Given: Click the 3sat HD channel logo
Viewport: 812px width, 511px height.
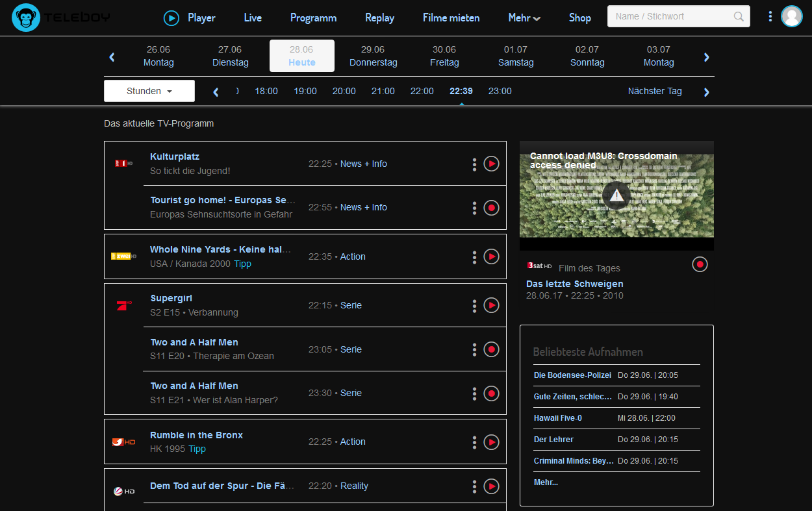Looking at the screenshot, I should click(x=539, y=266).
